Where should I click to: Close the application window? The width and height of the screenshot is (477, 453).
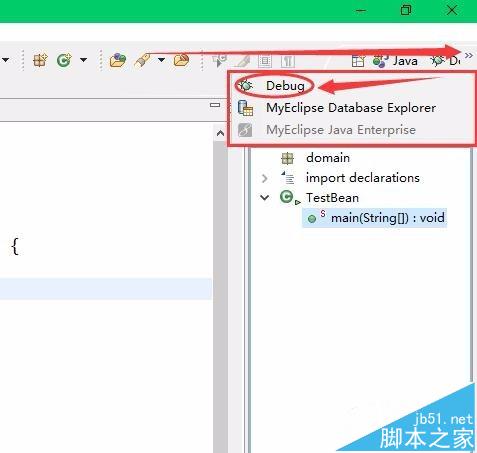452,10
